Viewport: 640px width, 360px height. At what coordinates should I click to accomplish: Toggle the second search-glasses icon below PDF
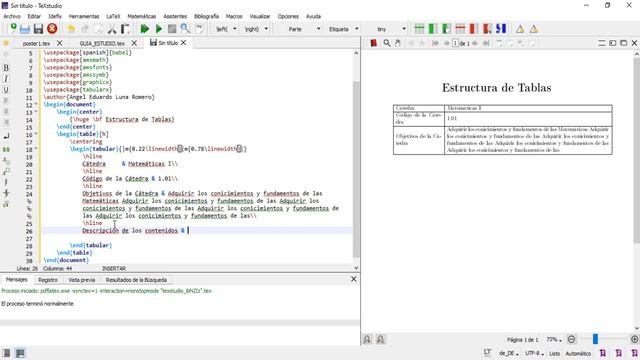pos(380,339)
